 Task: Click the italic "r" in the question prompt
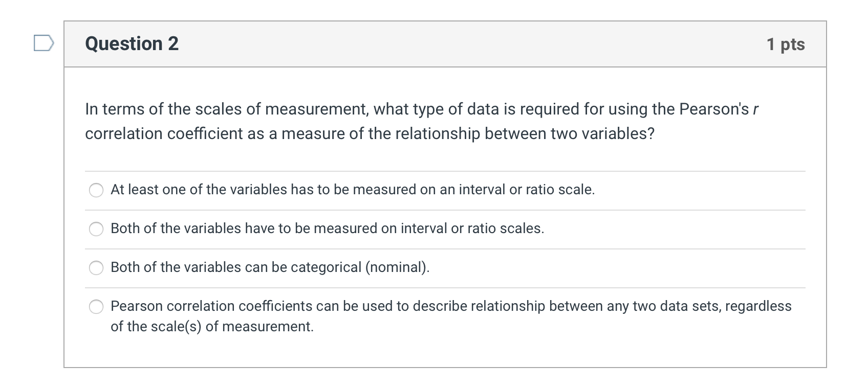pos(755,109)
